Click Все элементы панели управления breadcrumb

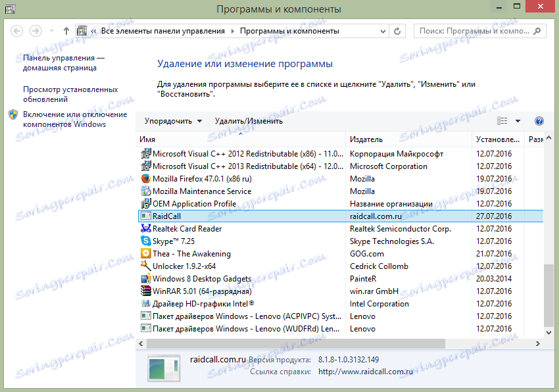pyautogui.click(x=163, y=31)
